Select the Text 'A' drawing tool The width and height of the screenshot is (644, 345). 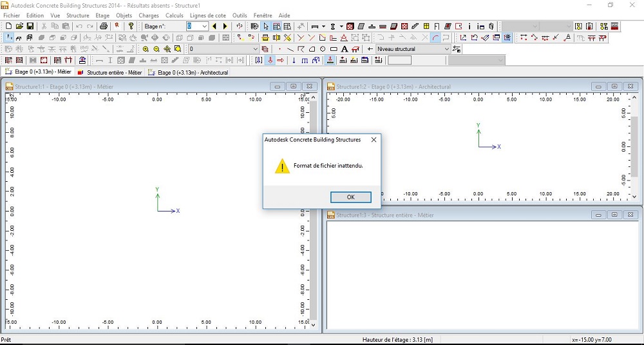345,49
